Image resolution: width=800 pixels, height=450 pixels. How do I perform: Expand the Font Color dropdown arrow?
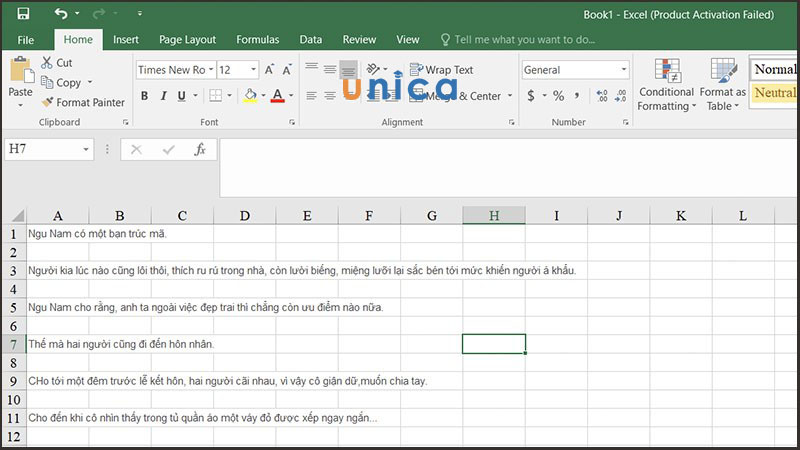click(291, 95)
